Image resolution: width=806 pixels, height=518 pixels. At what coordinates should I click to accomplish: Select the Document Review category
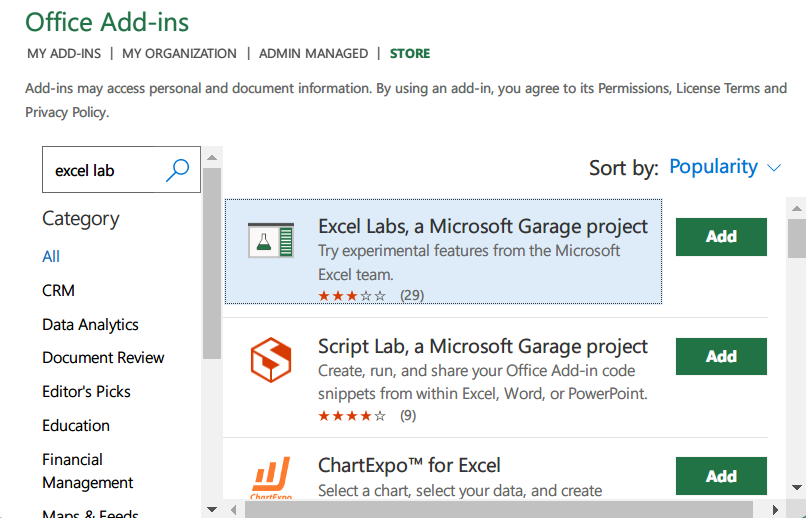point(103,358)
